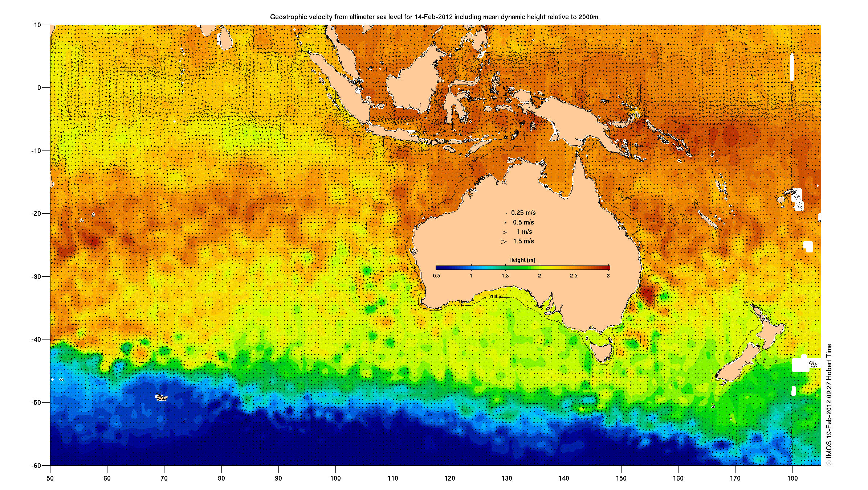Screen dimensions: 868x490
Task: Click latitude axis label -20
Action: [x=36, y=214]
